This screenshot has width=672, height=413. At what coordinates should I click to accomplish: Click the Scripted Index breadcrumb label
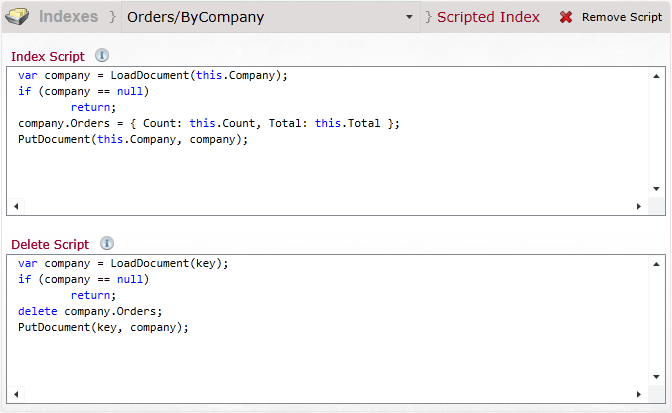[488, 17]
